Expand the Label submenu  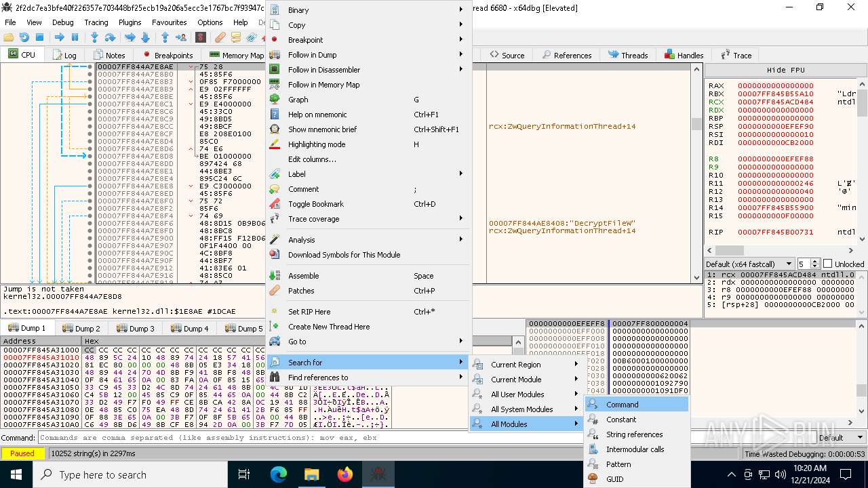pos(369,174)
